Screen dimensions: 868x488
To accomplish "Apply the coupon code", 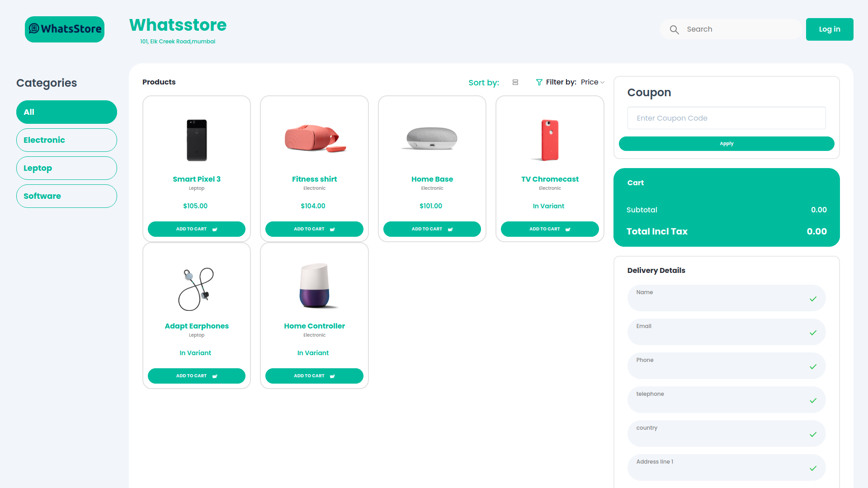I will pyautogui.click(x=726, y=144).
